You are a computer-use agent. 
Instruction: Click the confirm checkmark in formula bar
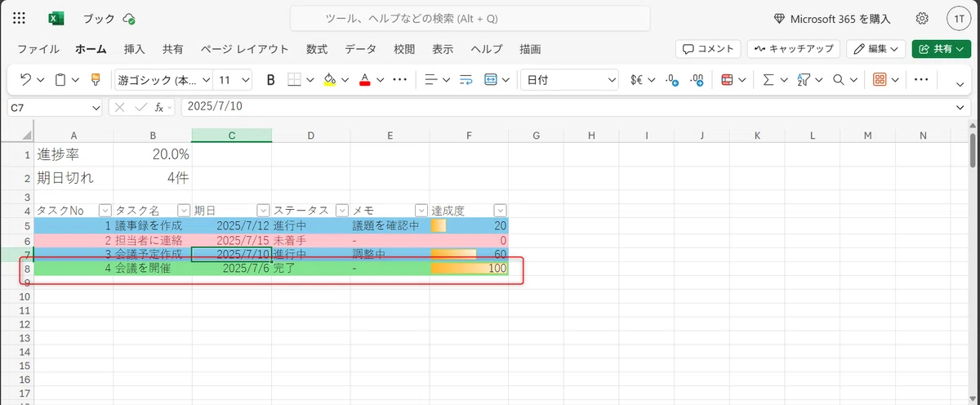pos(140,107)
